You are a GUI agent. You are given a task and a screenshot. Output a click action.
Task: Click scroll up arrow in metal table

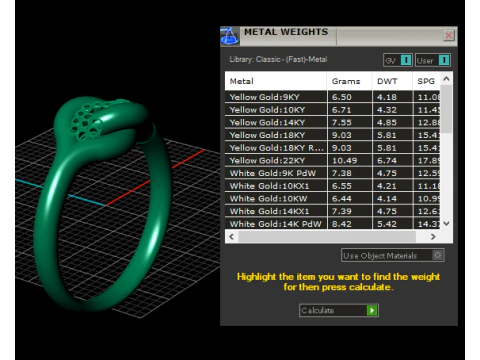pyautogui.click(x=446, y=79)
